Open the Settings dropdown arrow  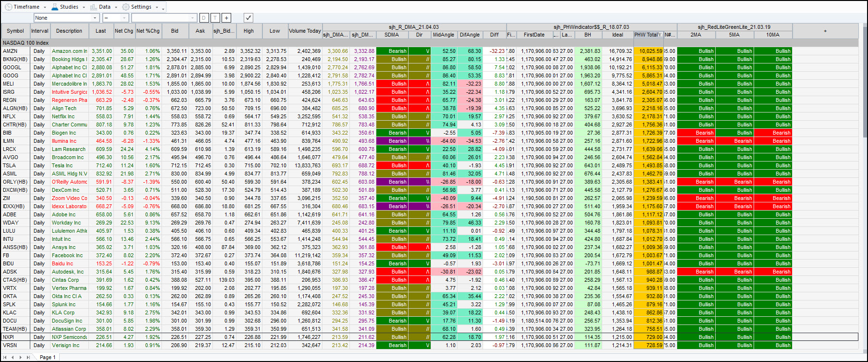point(157,7)
